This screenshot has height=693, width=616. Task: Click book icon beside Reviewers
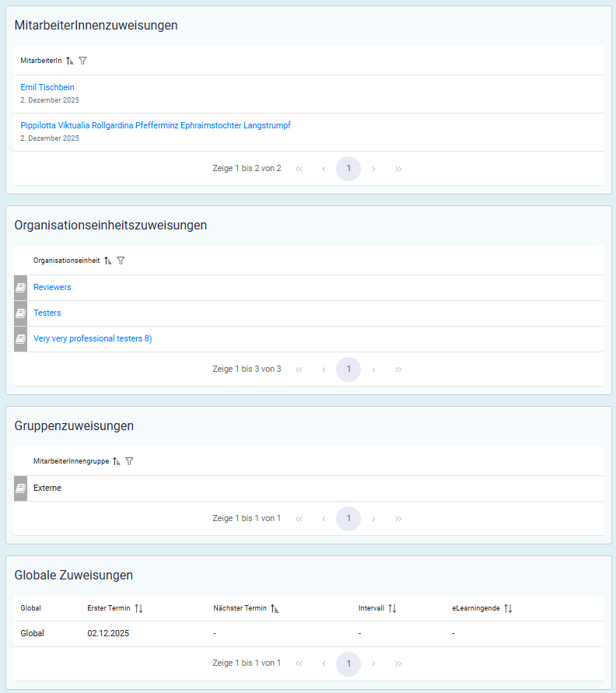click(20, 288)
